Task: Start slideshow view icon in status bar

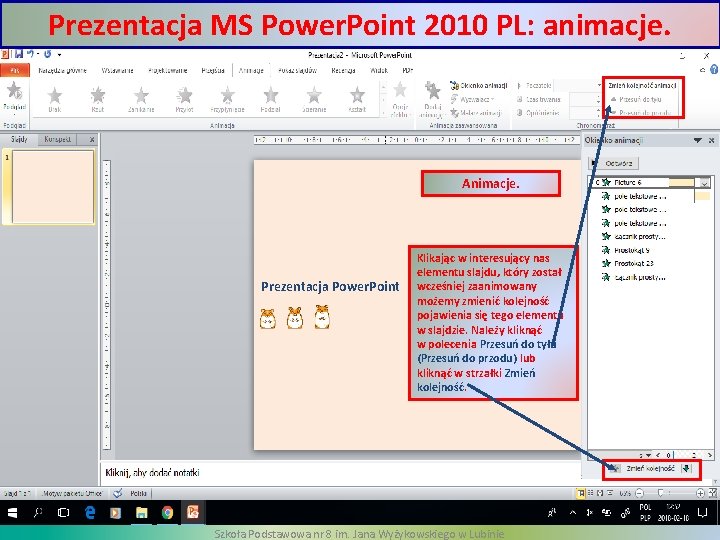Action: pos(610,493)
